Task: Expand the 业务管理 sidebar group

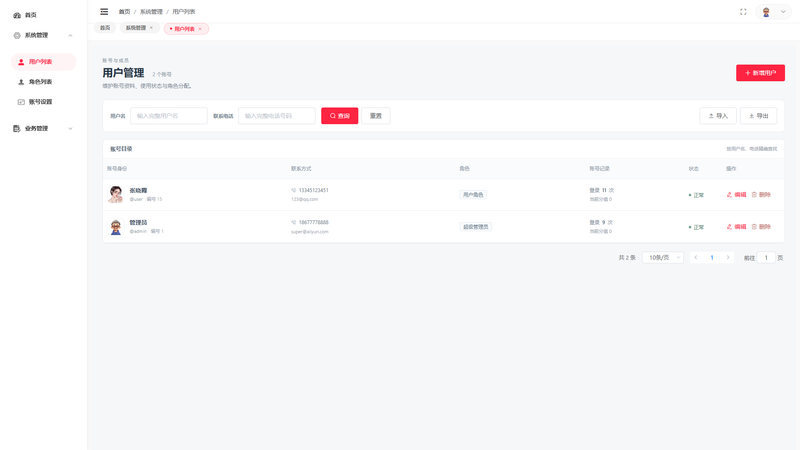Action: click(x=43, y=129)
